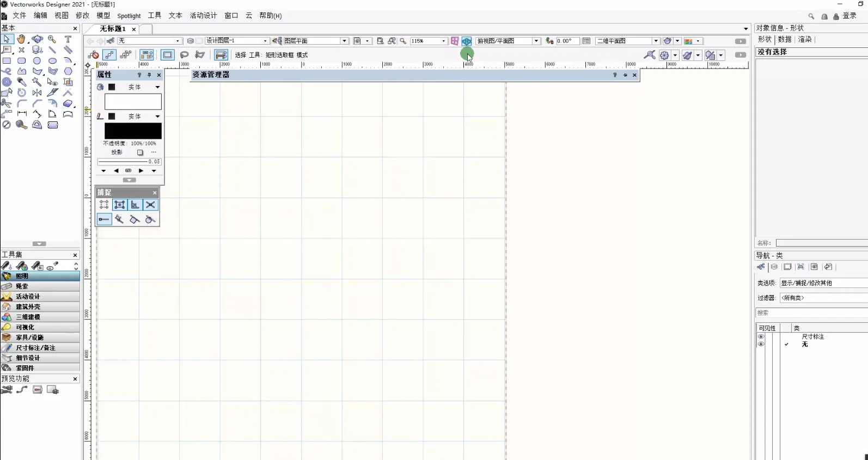Select the Rounded Rectangle tool
Screen dimensions: 868x460
(x=21, y=60)
